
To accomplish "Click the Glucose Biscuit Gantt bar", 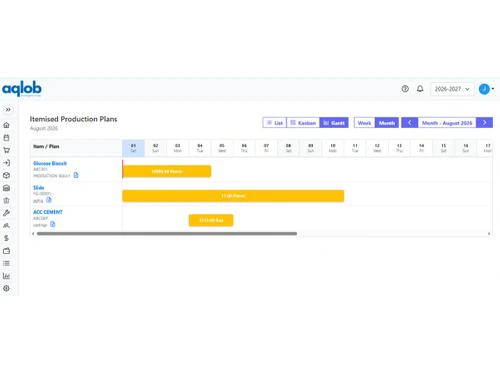I will pos(167,171).
